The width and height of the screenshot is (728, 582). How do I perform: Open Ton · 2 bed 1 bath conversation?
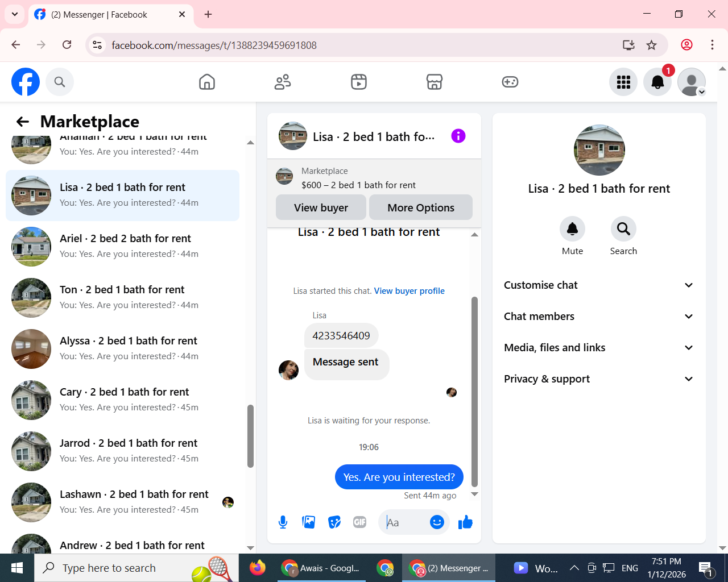(122, 298)
